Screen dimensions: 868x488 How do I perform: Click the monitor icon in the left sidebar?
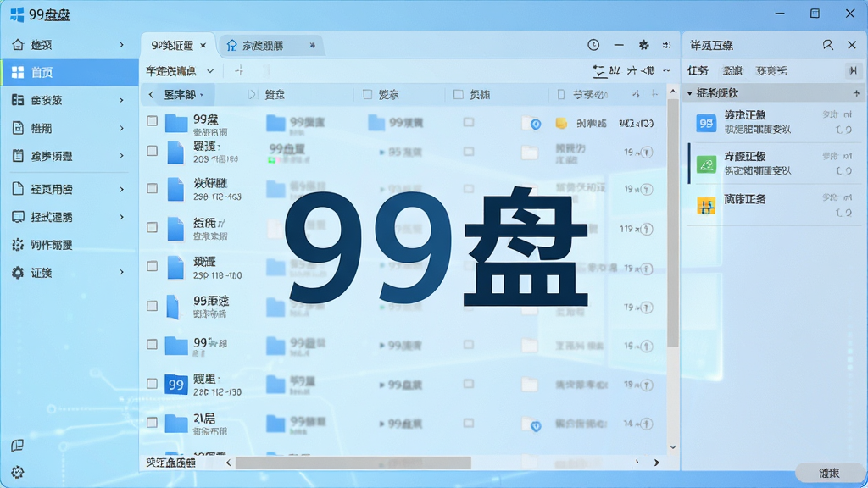pyautogui.click(x=18, y=217)
